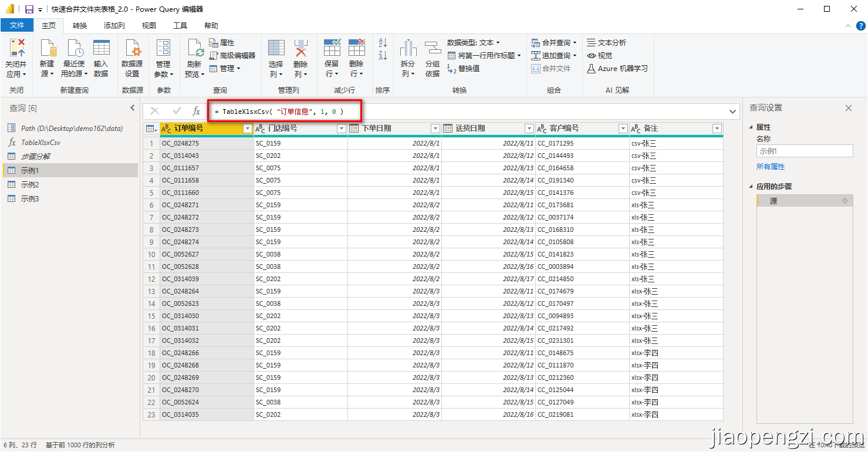The image size is (868, 452).
Task: Collapse the 属性 section
Action: pyautogui.click(x=752, y=127)
